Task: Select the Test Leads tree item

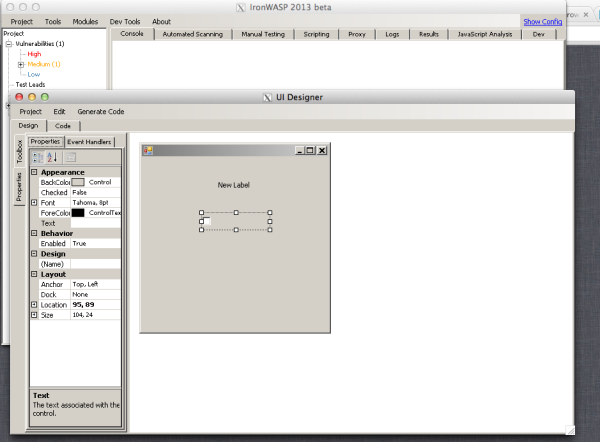Action: click(x=30, y=85)
